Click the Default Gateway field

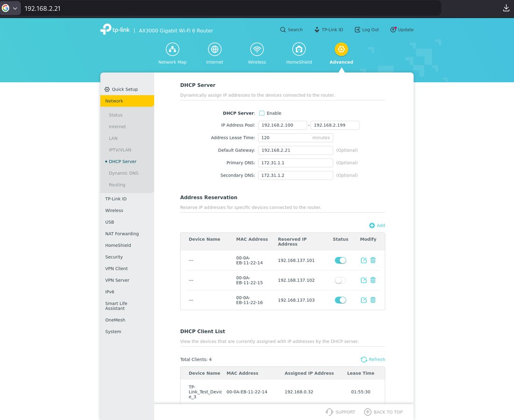pyautogui.click(x=296, y=150)
